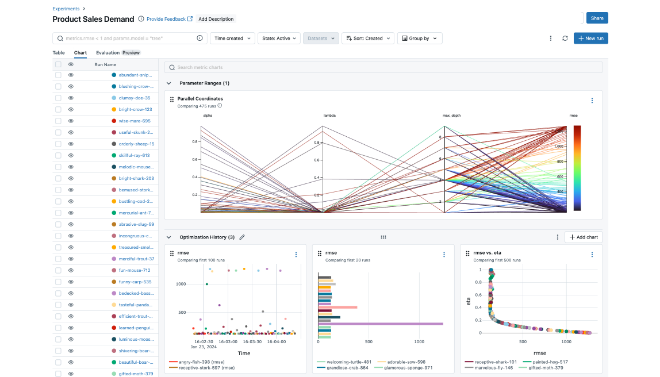Open the Group by dropdown
The height and width of the screenshot is (377, 660).
(419, 38)
